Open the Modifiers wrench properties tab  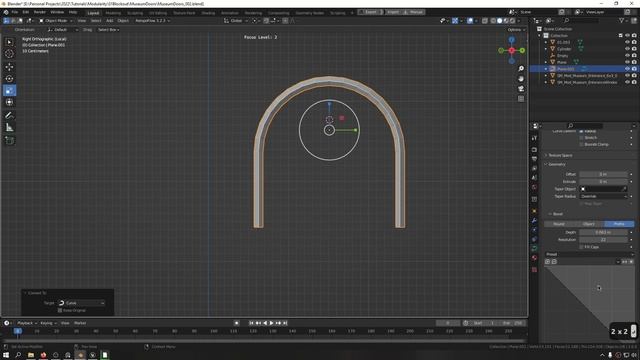[534, 220]
